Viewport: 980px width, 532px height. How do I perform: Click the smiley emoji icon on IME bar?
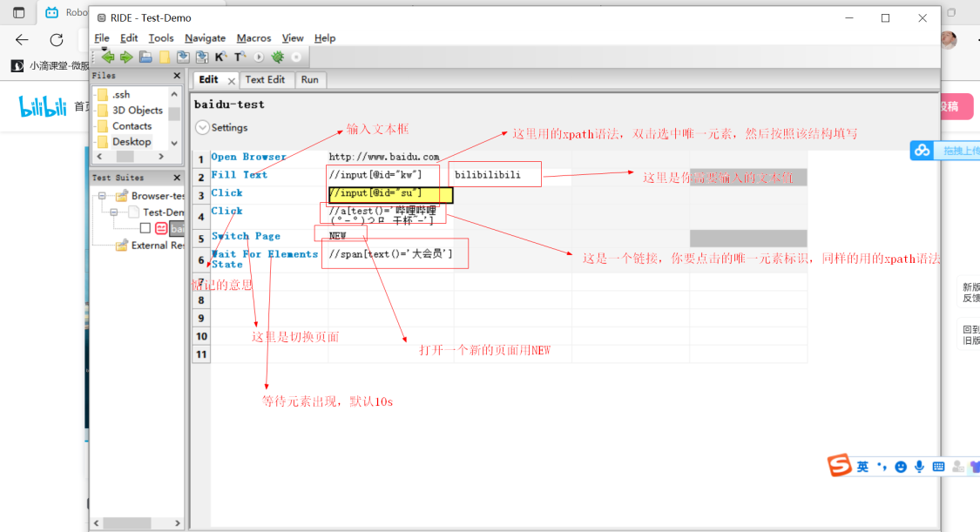coord(901,467)
